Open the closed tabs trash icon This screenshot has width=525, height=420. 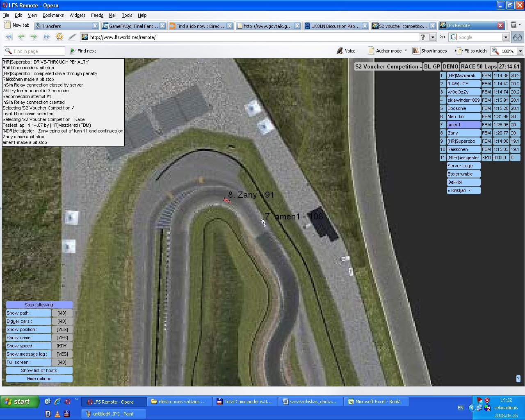click(x=514, y=25)
